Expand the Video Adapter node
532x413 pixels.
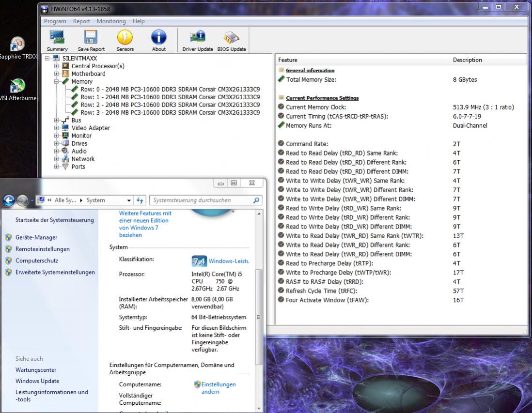click(x=56, y=128)
